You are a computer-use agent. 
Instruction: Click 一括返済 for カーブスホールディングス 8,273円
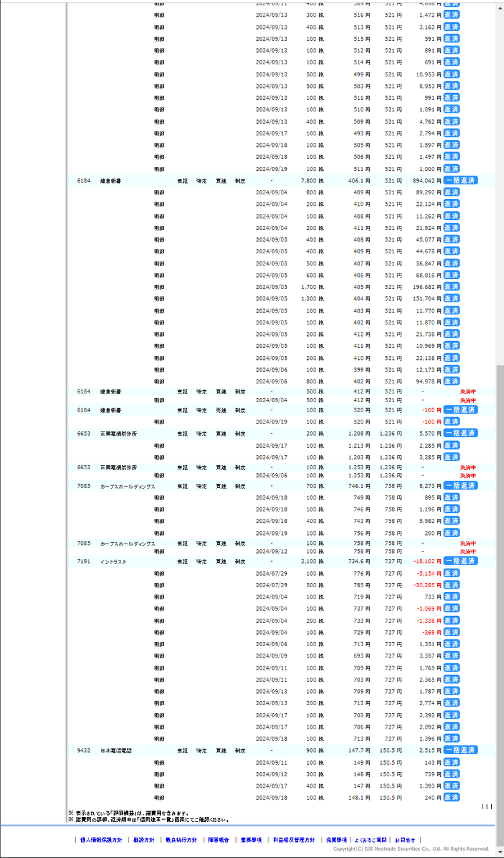click(x=460, y=485)
